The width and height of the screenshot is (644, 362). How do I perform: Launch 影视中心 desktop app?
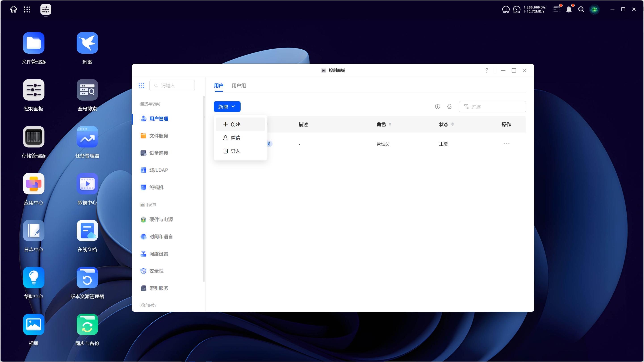87,184
